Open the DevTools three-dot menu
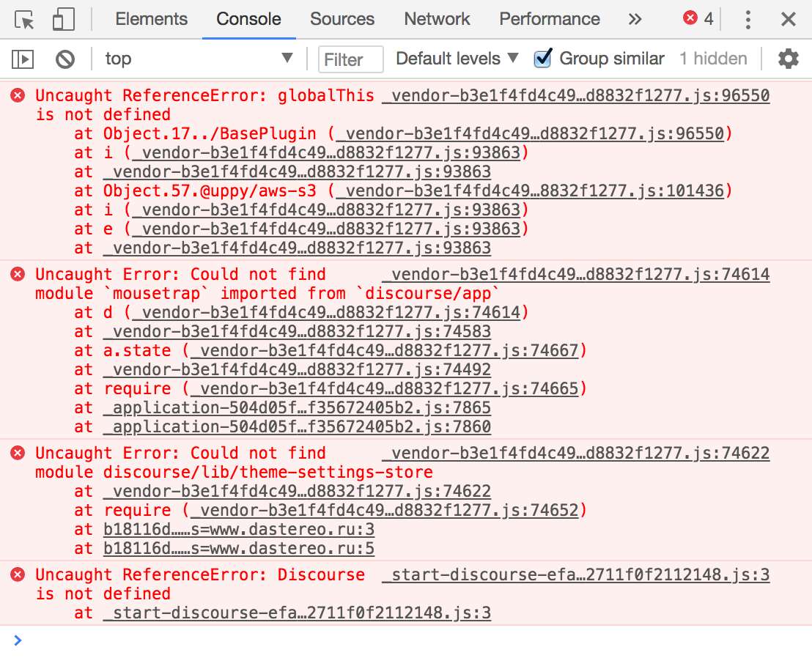Viewport: 812px width, 658px height. (x=748, y=20)
